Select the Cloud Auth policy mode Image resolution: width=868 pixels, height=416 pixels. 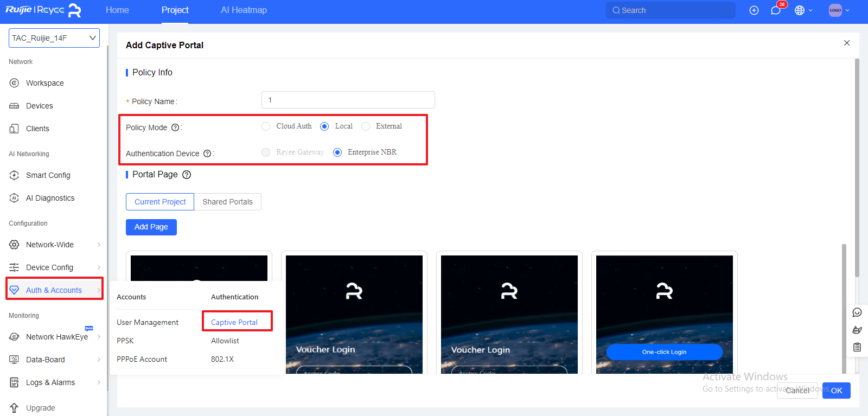[266, 126]
